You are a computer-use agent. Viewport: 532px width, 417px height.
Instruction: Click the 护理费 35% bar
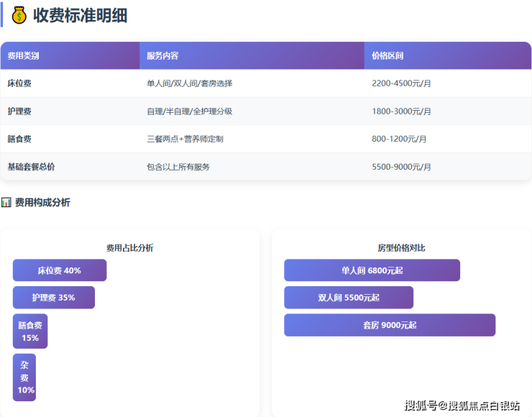click(54, 297)
